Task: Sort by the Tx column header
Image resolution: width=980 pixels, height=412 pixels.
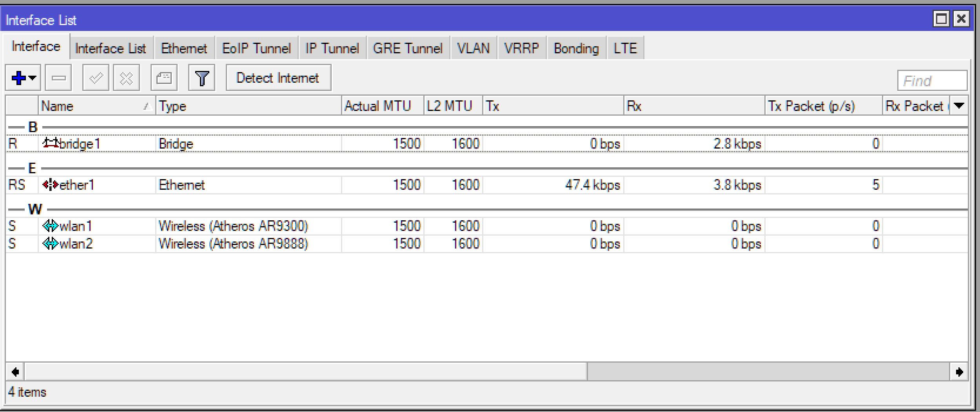Action: click(x=553, y=106)
